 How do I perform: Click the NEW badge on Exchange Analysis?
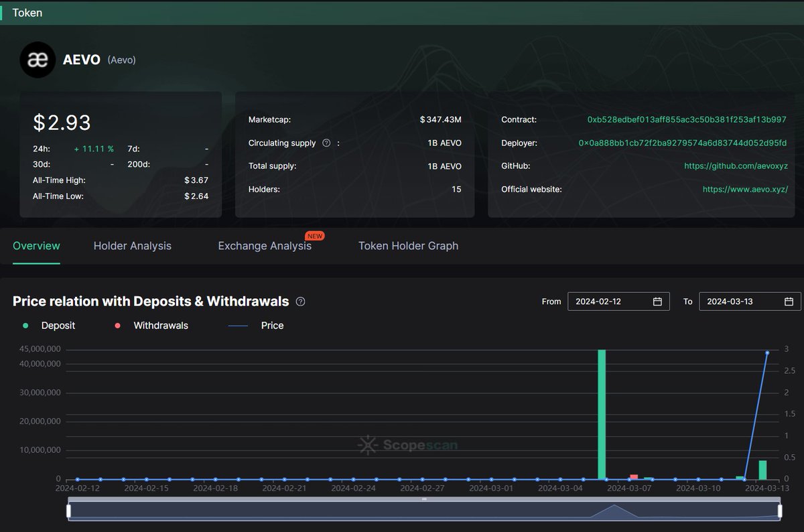314,236
